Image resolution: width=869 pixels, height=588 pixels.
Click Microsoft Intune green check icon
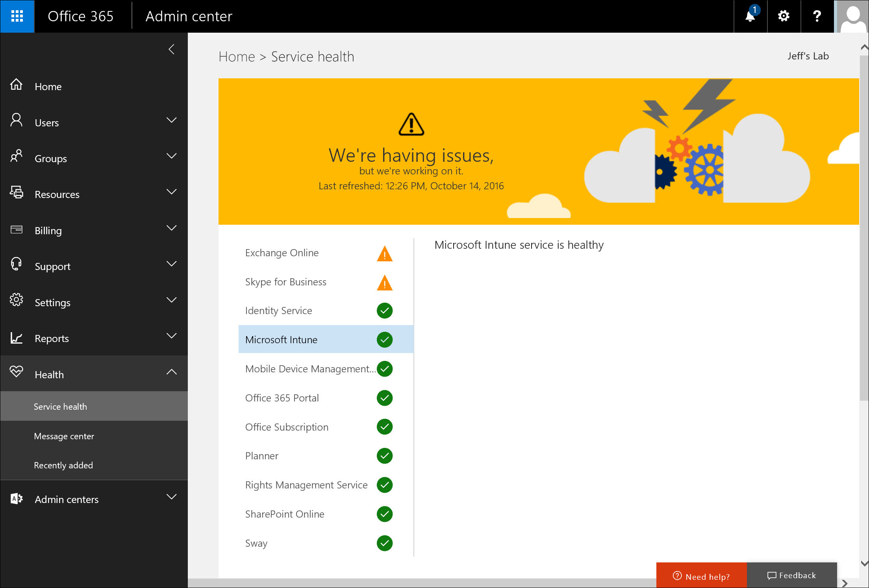385,340
